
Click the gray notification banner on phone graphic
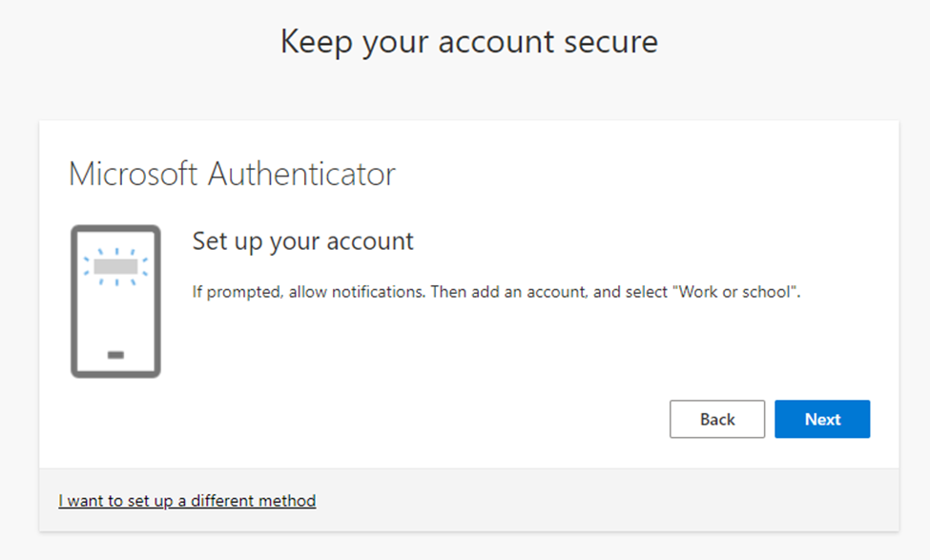point(115,266)
